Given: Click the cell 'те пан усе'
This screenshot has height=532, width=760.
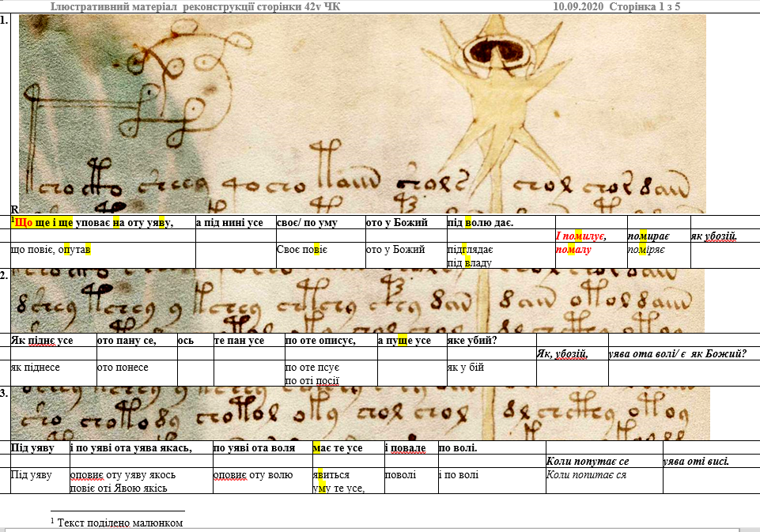Looking at the screenshot, I should click(x=249, y=340).
